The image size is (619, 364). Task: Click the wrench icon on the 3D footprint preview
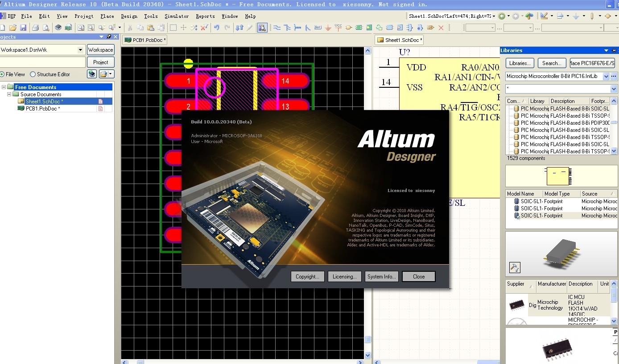[x=515, y=267]
